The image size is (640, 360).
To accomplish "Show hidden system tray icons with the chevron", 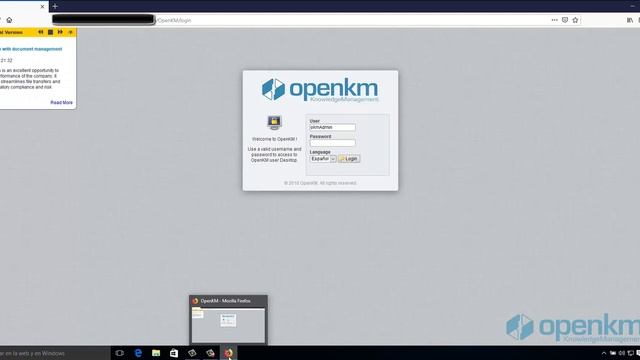I will [x=604, y=353].
